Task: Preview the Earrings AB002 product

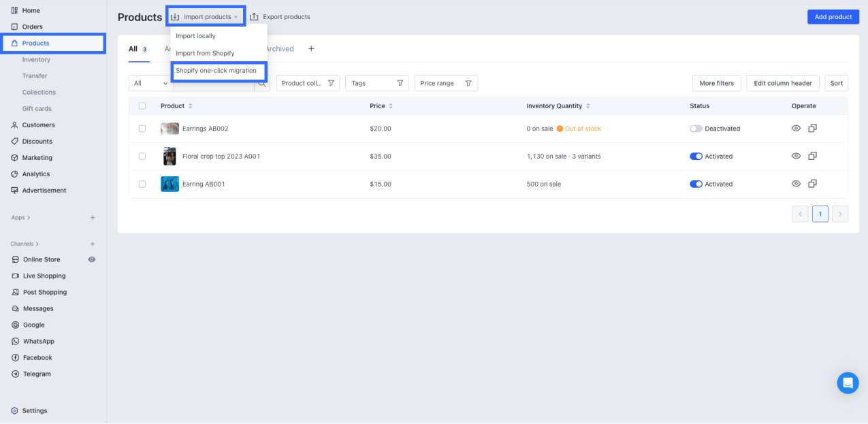Action: pos(796,129)
